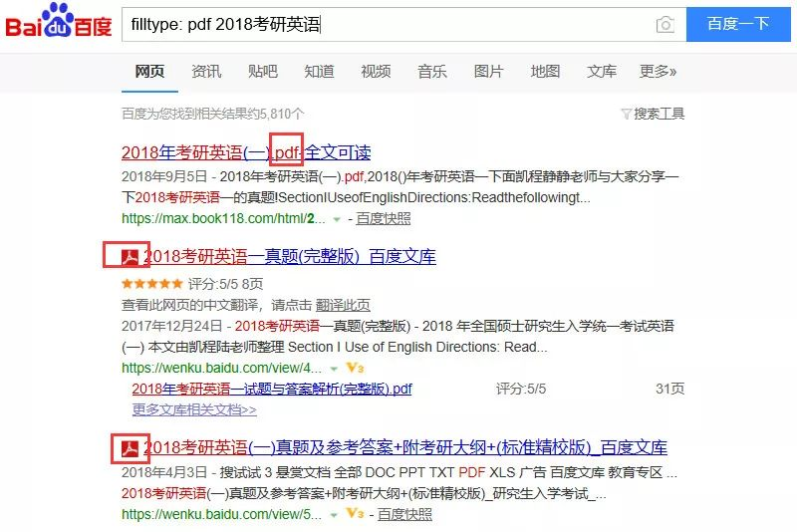
Task: Switch to the 音乐 tab
Action: point(432,71)
